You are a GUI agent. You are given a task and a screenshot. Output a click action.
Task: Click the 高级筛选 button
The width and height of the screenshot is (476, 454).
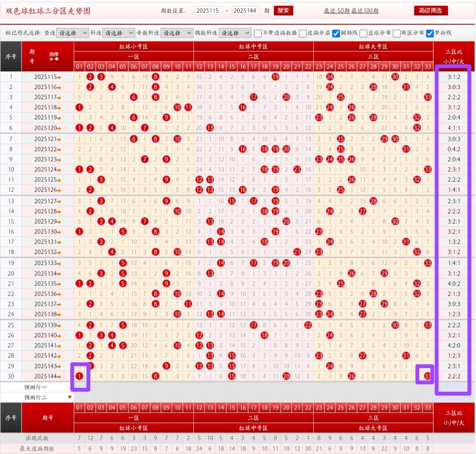click(431, 11)
